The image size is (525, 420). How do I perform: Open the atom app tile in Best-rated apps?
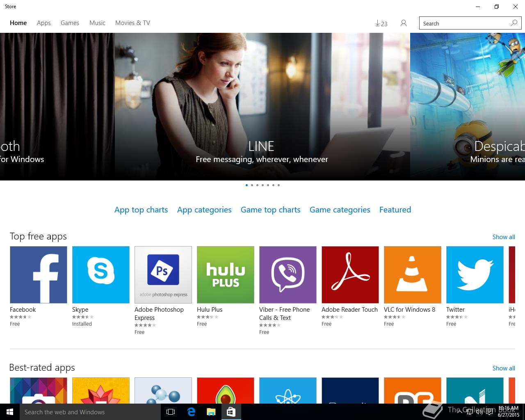pyautogui.click(x=288, y=390)
